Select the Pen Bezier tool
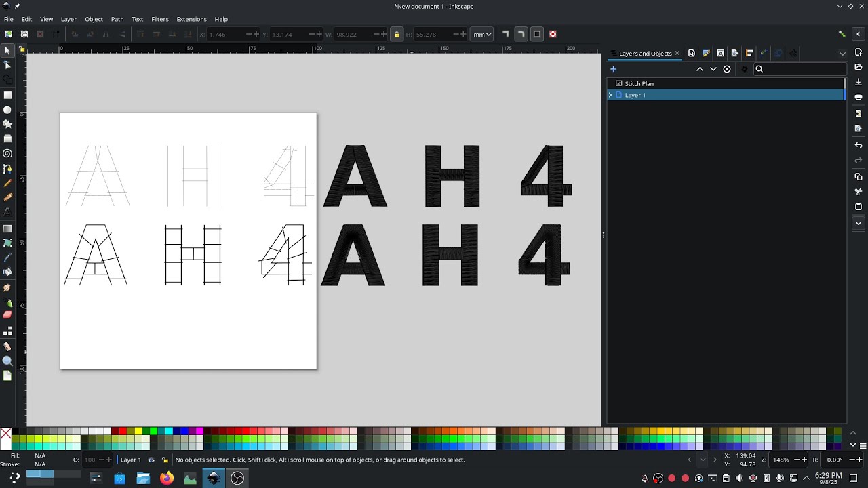Screen dimensions: 868x488 coord(7,169)
